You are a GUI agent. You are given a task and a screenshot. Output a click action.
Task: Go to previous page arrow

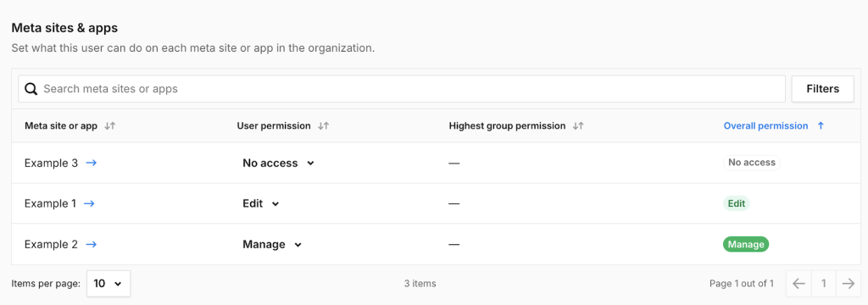point(798,284)
